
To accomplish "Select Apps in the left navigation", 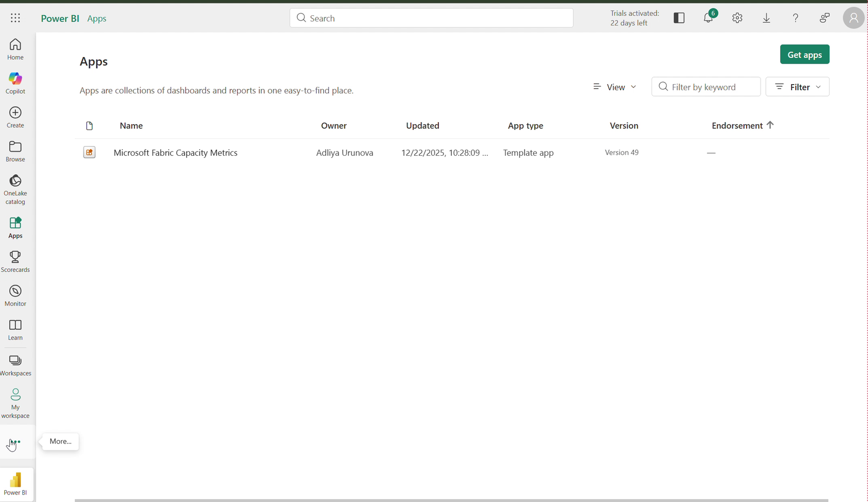I will 15,228.
